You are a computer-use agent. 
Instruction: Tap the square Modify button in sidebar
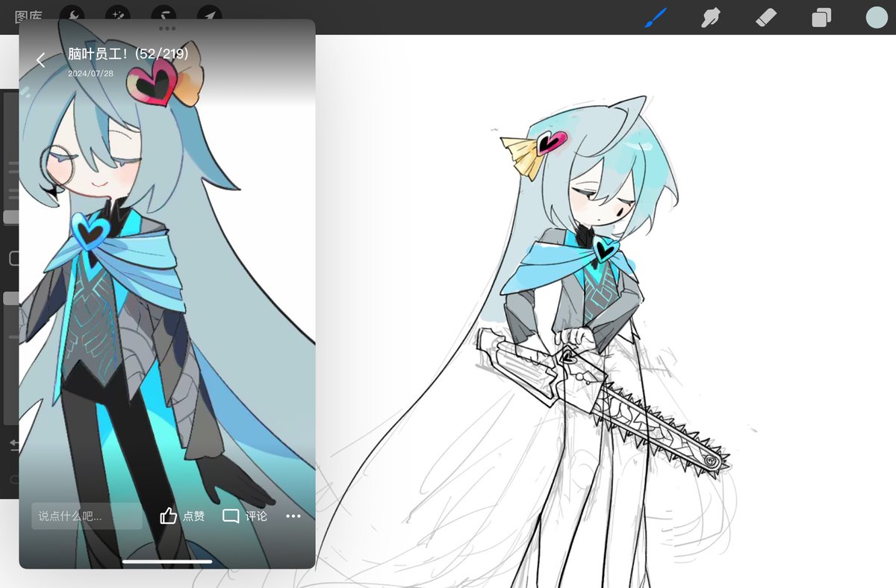(x=13, y=258)
